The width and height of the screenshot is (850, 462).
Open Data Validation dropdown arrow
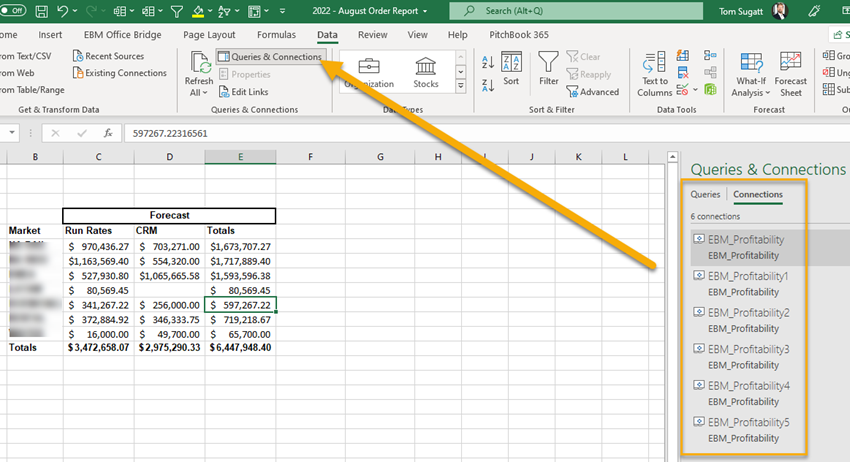point(696,89)
